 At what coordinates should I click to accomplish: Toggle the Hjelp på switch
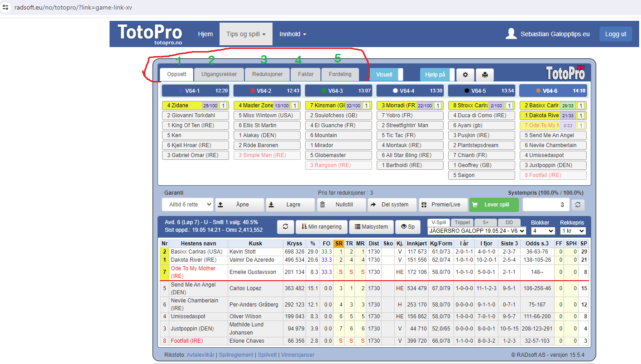(437, 75)
